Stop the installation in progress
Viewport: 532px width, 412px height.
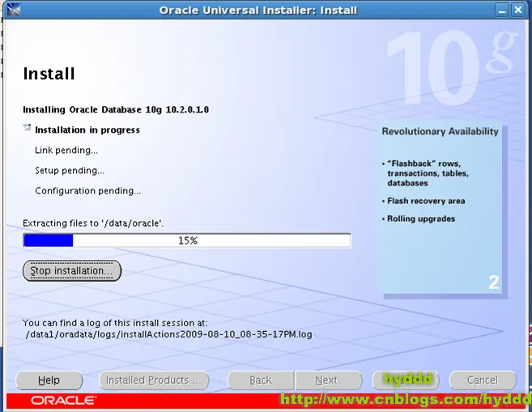point(72,270)
